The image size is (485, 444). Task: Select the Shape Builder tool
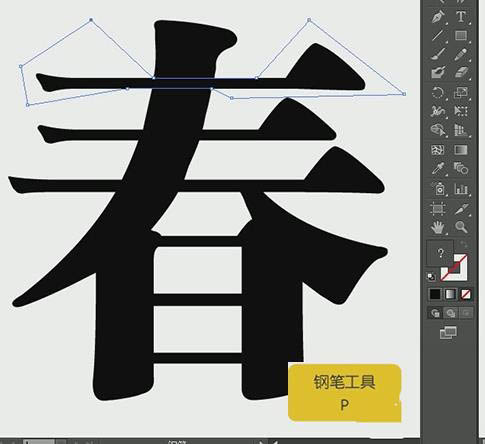[x=439, y=130]
